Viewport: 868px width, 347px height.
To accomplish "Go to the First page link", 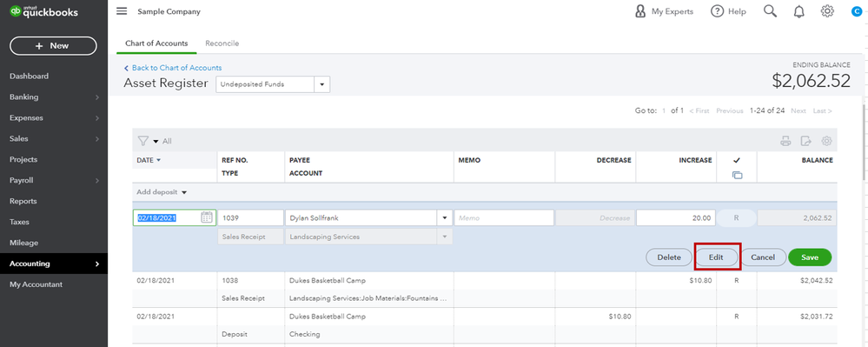I will [699, 110].
